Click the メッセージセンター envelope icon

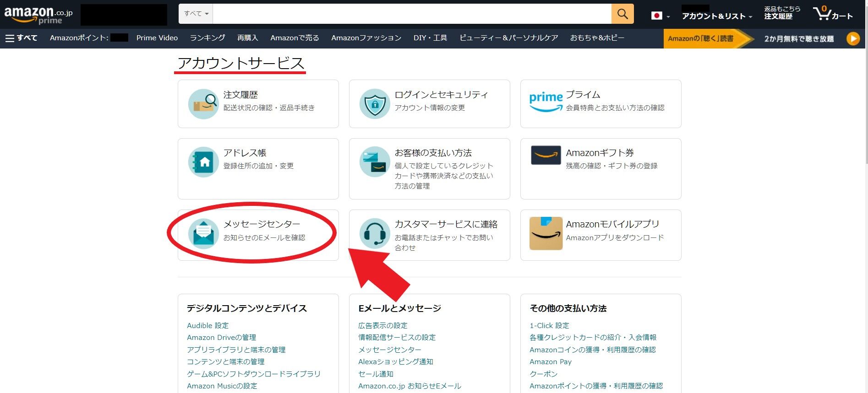[x=203, y=233]
